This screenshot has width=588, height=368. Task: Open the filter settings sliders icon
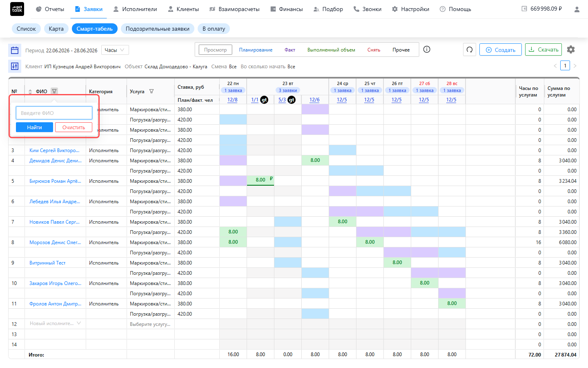15,66
